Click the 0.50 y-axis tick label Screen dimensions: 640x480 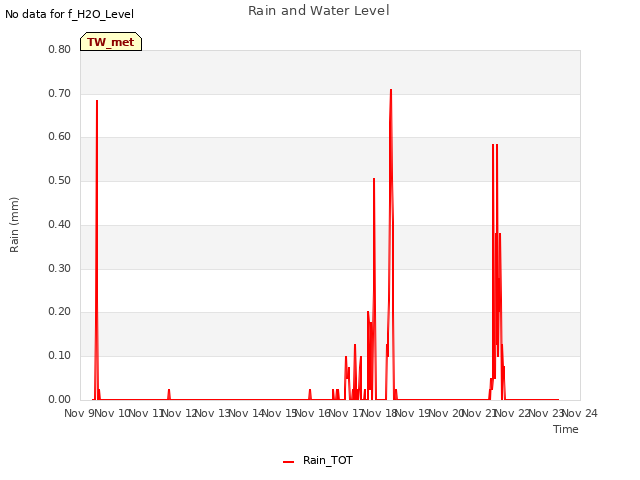point(60,180)
